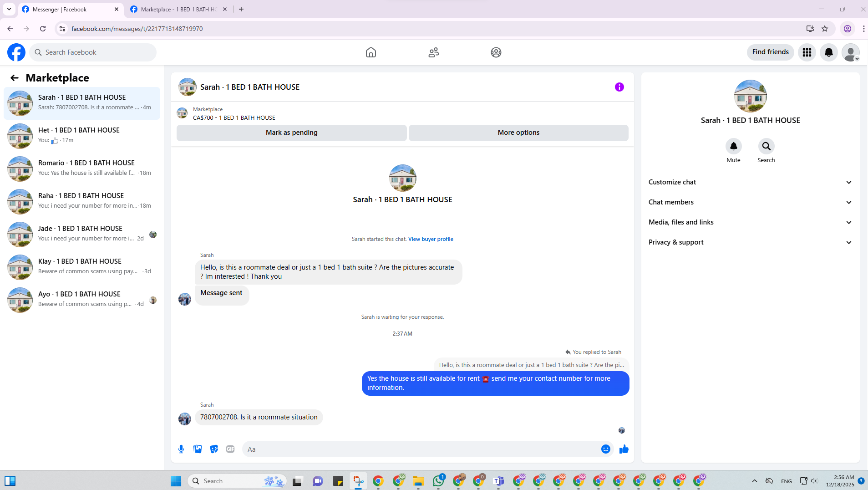868x490 pixels.
Task: Open the account profile avatar menu
Action: (x=851, y=52)
